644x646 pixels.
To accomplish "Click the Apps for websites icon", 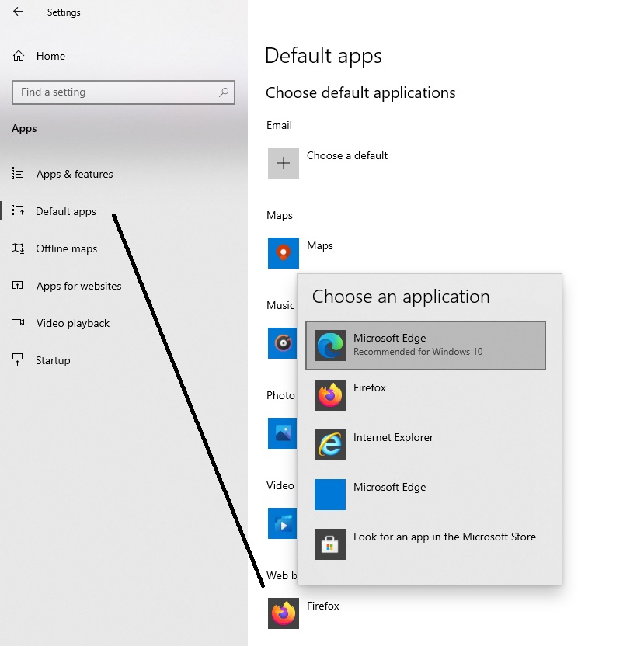I will pyautogui.click(x=17, y=285).
